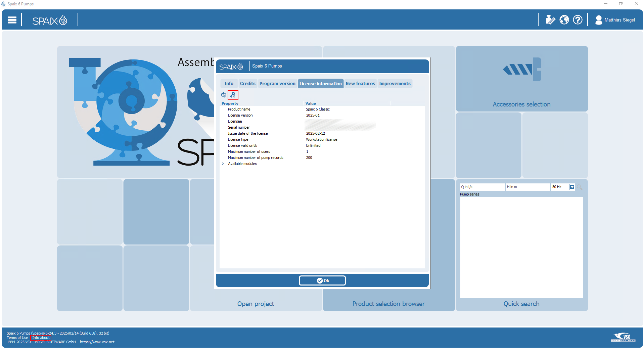Open the New features tab

[x=360, y=84]
